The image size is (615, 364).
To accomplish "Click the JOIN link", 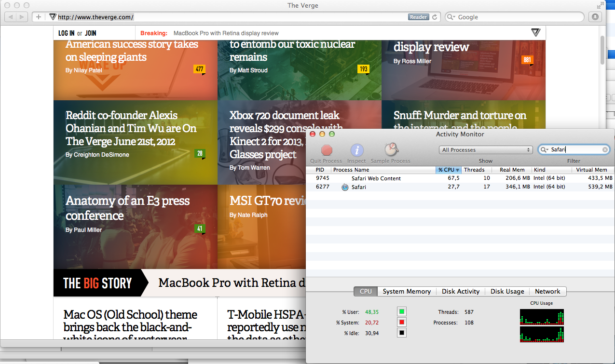I will [x=91, y=33].
